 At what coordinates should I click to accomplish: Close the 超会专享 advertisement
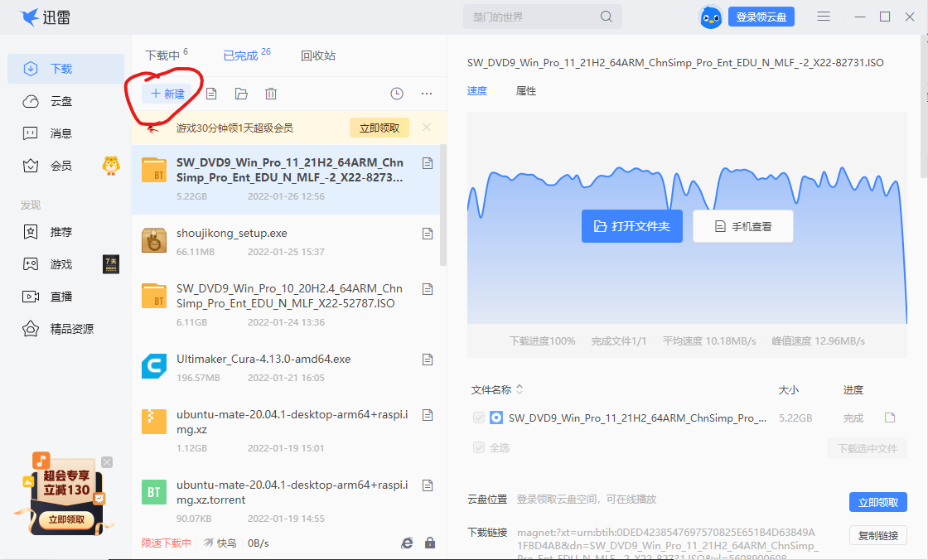point(107,462)
